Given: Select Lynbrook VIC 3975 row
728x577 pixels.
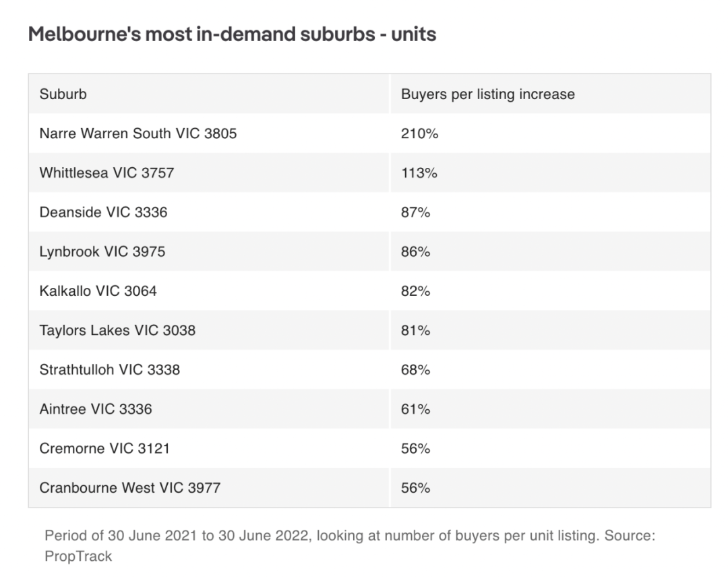Looking at the screenshot, I should tap(369, 251).
